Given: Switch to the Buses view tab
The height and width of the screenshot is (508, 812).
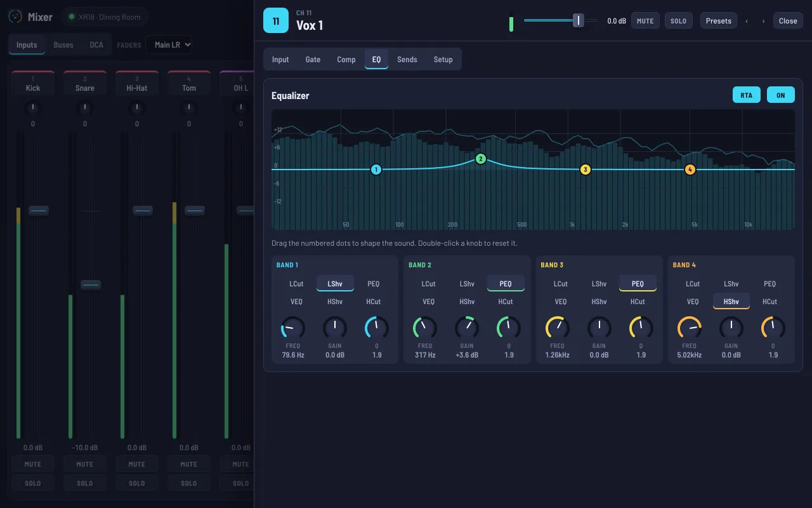Looking at the screenshot, I should [x=63, y=45].
